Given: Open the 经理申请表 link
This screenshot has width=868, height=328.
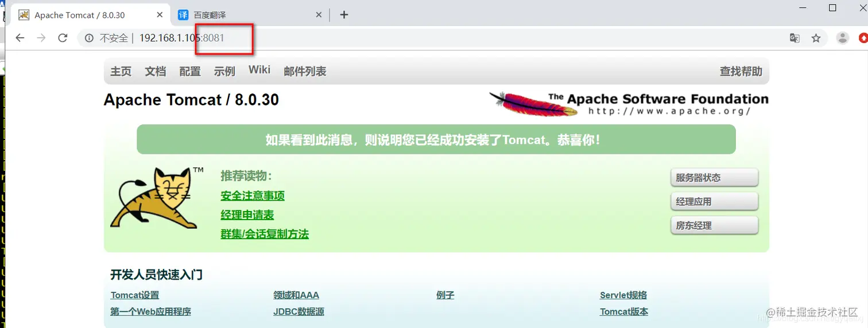Looking at the screenshot, I should click(x=247, y=215).
